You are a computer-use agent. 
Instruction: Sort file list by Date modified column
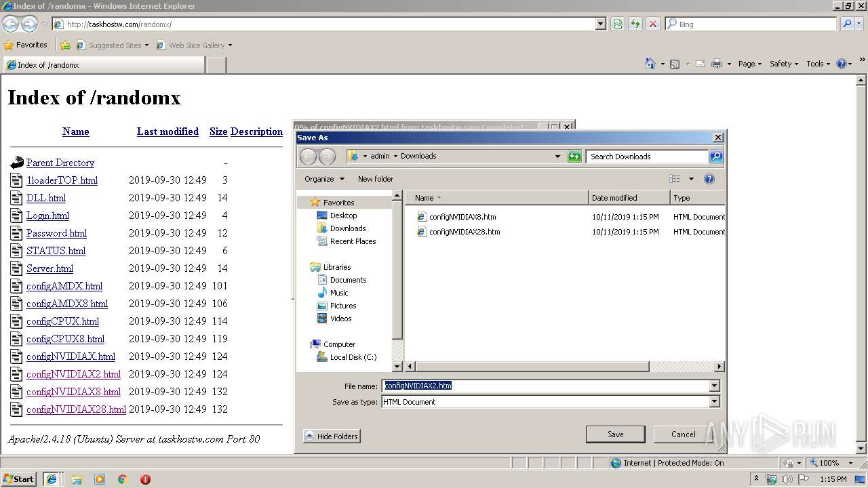pos(629,198)
